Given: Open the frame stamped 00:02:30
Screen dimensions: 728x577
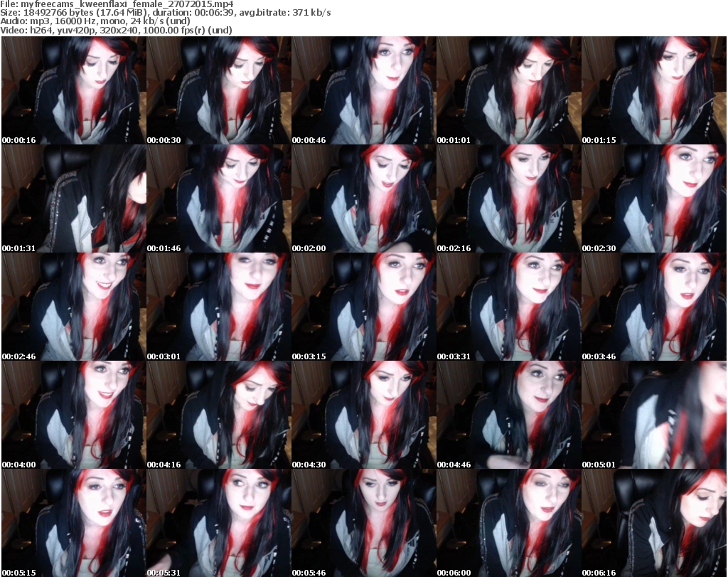Looking at the screenshot, I should tap(654, 198).
